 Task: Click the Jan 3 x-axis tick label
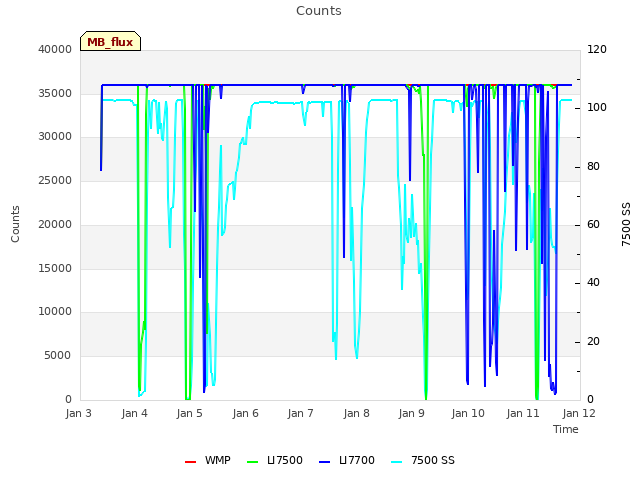click(x=78, y=413)
